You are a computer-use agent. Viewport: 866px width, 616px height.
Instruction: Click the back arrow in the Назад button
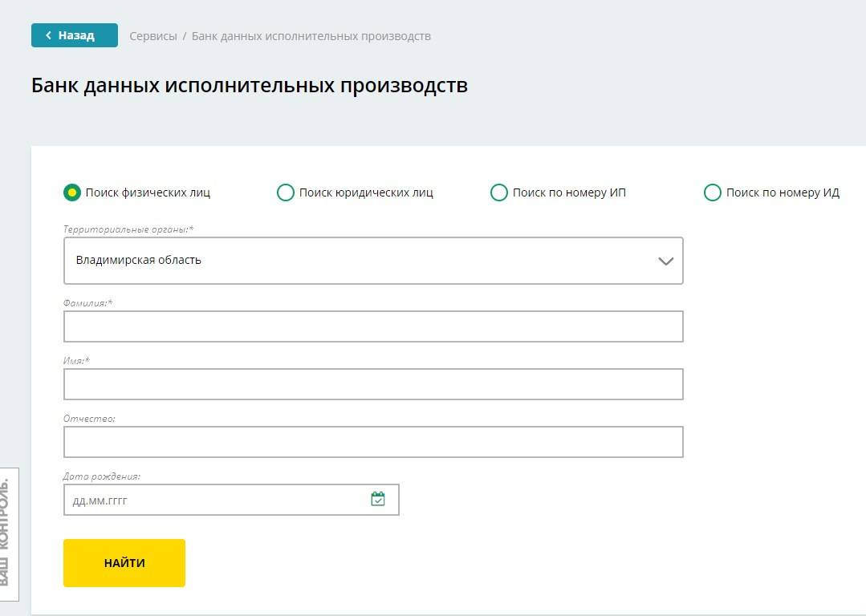49,35
